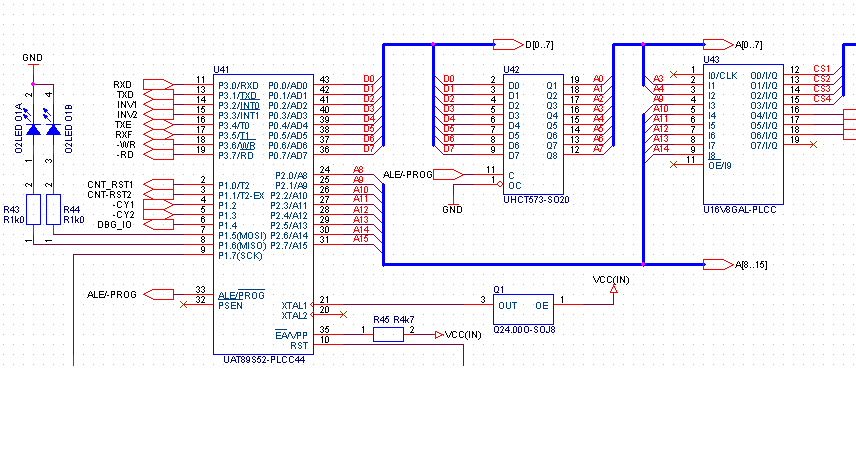Viewport: 856px width, 476px height.
Task: Select the Q1 oscillator block
Action: 523,310
